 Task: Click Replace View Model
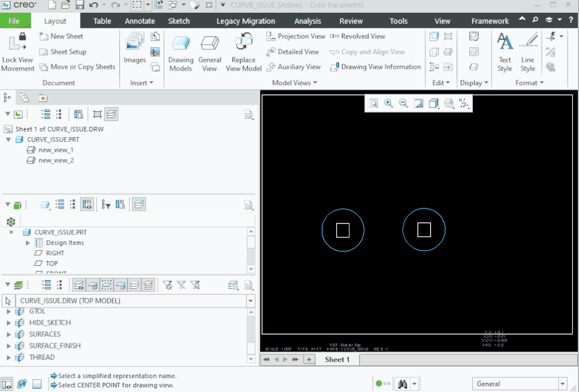(x=243, y=52)
